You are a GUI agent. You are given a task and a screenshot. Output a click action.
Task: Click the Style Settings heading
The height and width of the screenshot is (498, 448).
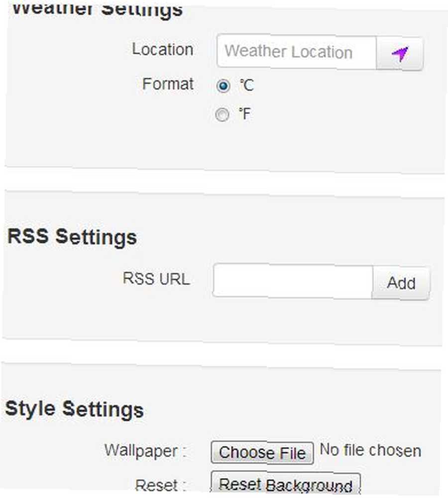point(75,409)
